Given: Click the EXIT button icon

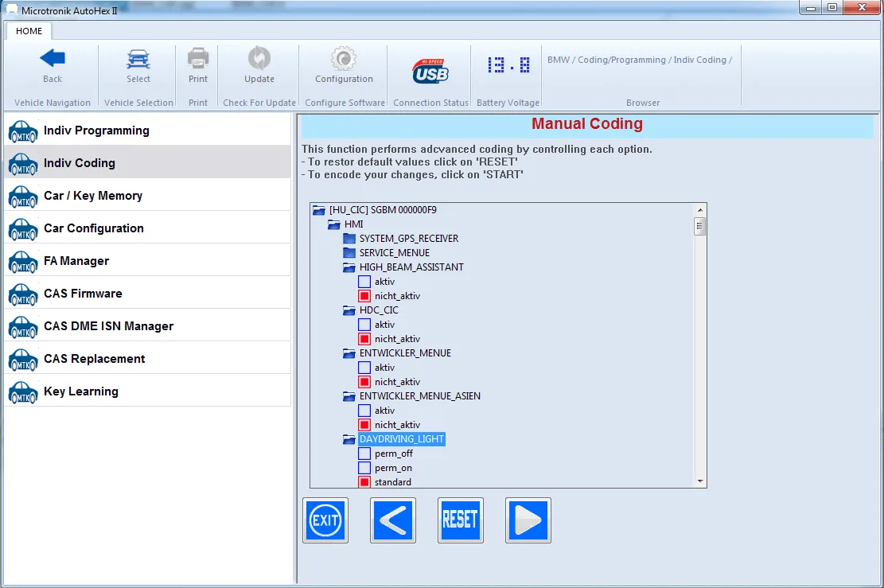Looking at the screenshot, I should 325,520.
